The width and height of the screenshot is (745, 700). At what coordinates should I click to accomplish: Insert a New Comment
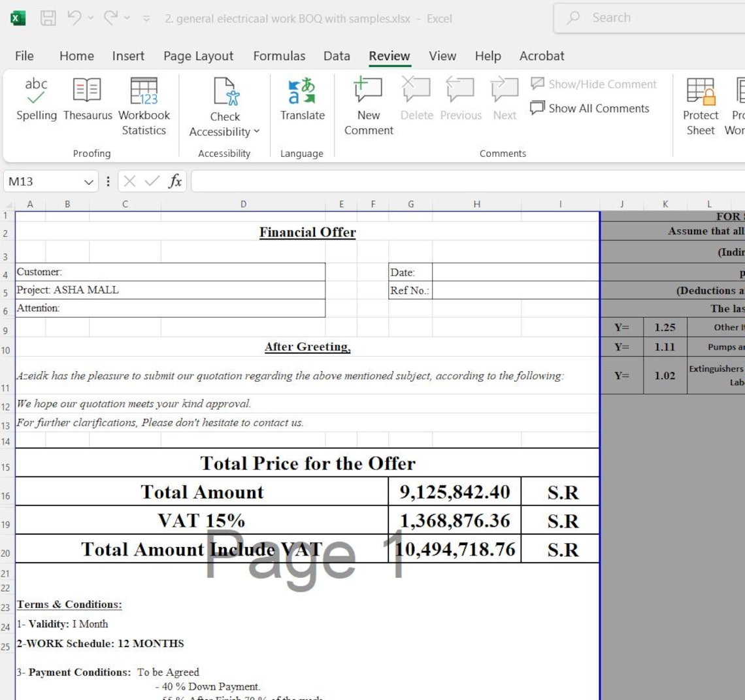[x=369, y=107]
